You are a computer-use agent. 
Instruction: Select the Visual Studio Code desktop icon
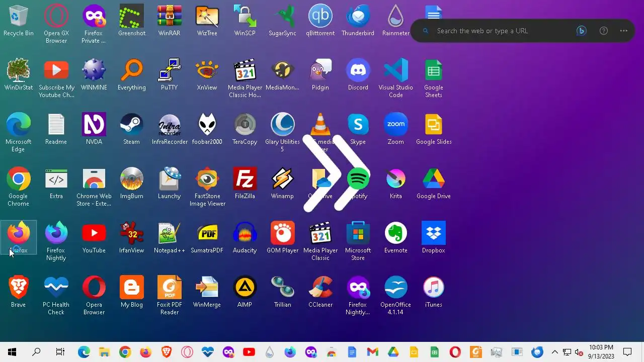[395, 78]
